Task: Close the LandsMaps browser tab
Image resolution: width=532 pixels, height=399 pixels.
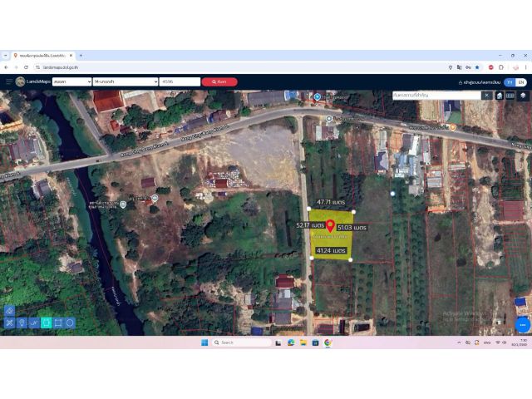Action: click(71, 56)
